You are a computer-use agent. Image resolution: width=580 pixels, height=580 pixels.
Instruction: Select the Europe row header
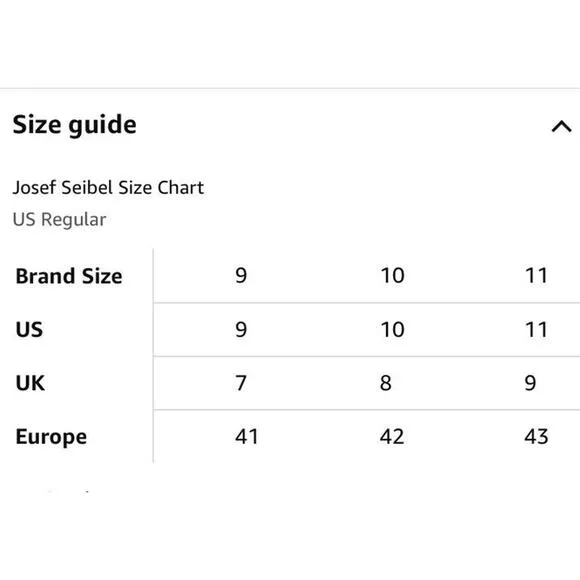point(51,436)
